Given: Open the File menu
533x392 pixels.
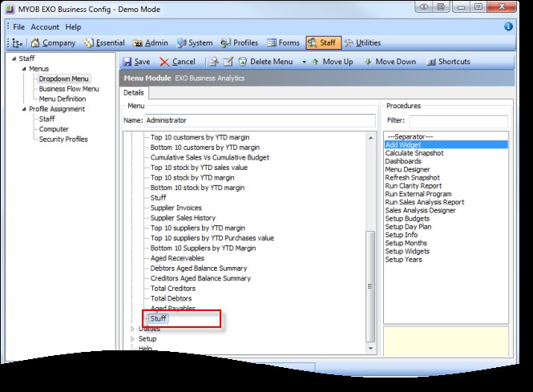Looking at the screenshot, I should 18,27.
